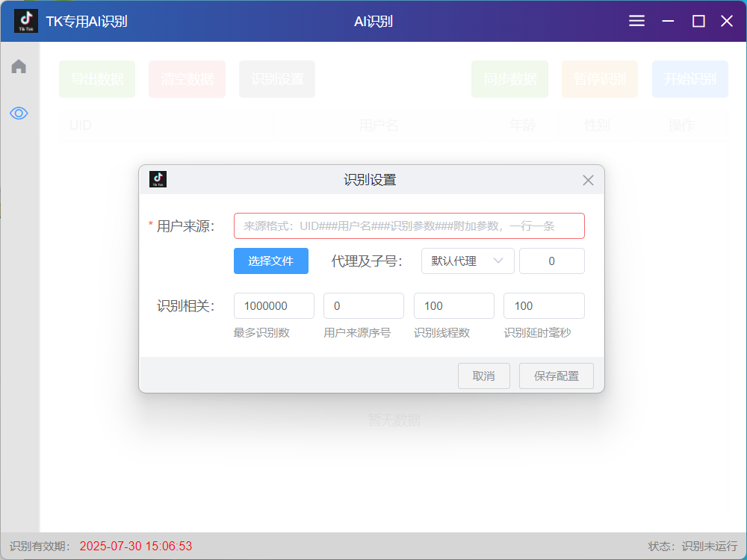Focus the 用户来源 input field

(409, 225)
